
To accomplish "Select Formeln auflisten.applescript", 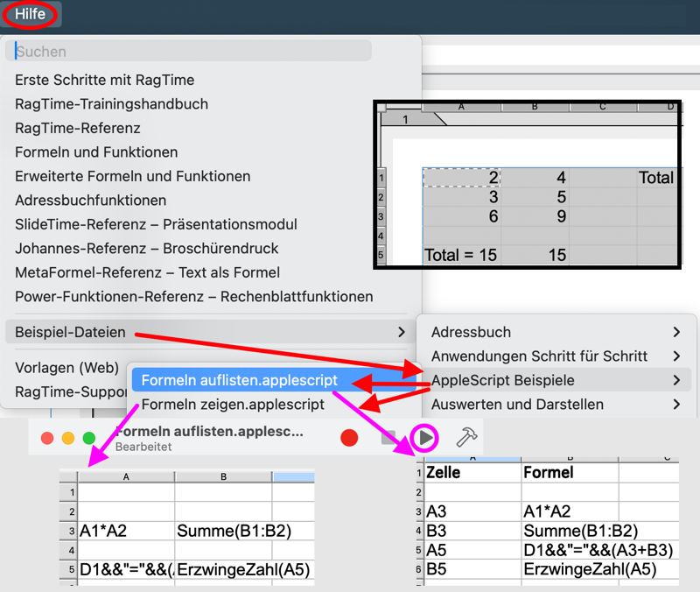I will coord(274,380).
